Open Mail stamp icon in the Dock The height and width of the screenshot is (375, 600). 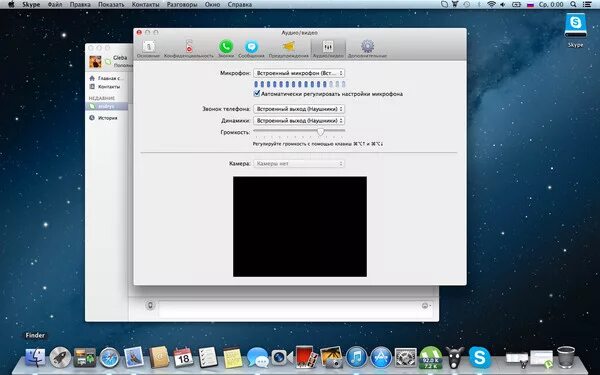coord(134,357)
